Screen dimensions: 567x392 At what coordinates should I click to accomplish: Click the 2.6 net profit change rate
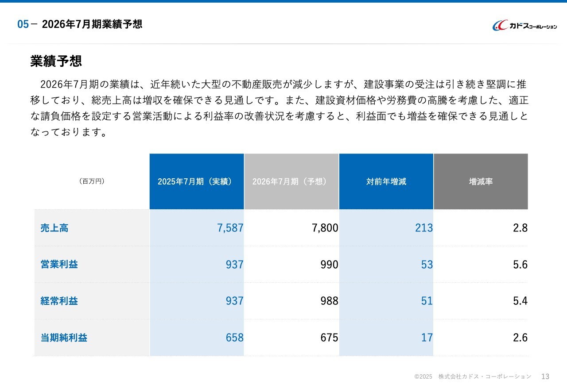[x=520, y=338]
